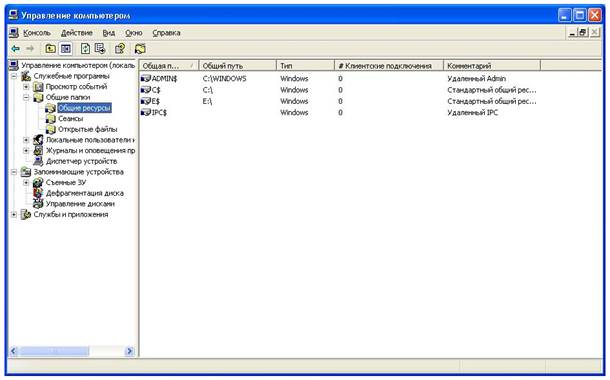Sort by Тип column header
The image size is (610, 380).
tap(305, 66)
